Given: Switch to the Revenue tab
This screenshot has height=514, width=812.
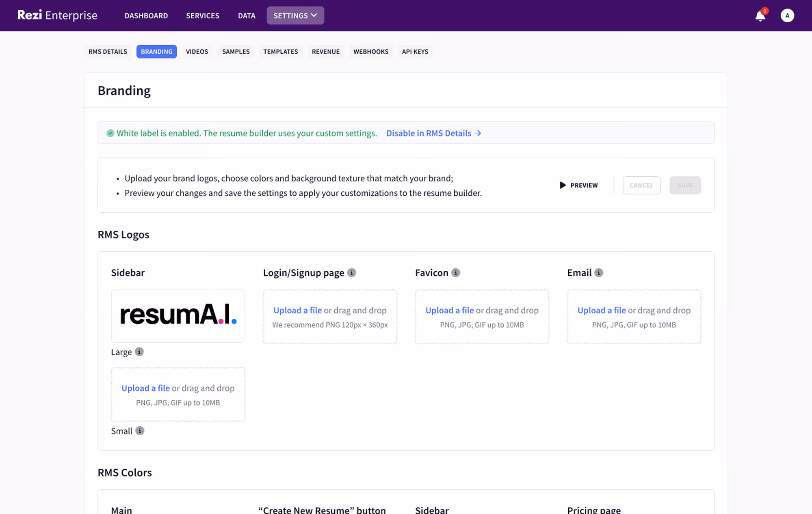Looking at the screenshot, I should coord(326,52).
